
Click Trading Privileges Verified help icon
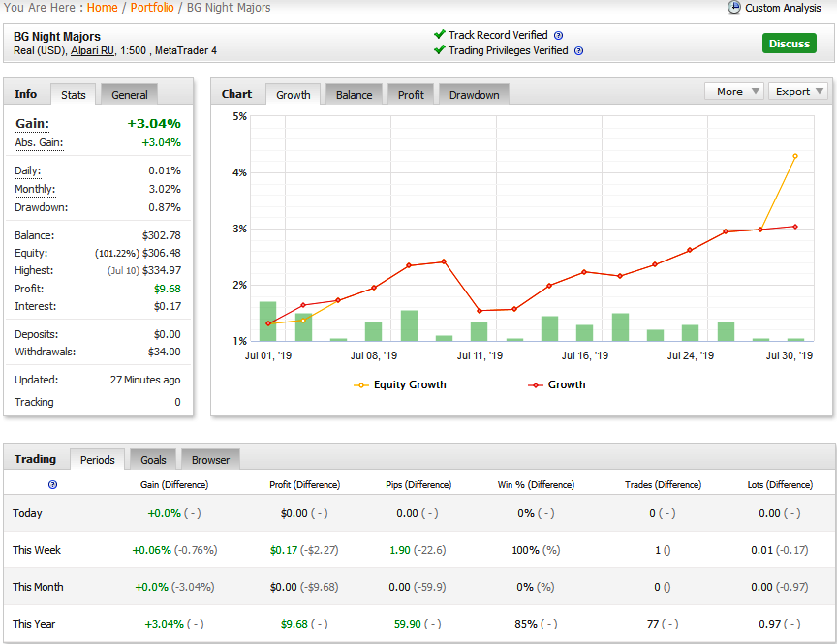(x=578, y=50)
